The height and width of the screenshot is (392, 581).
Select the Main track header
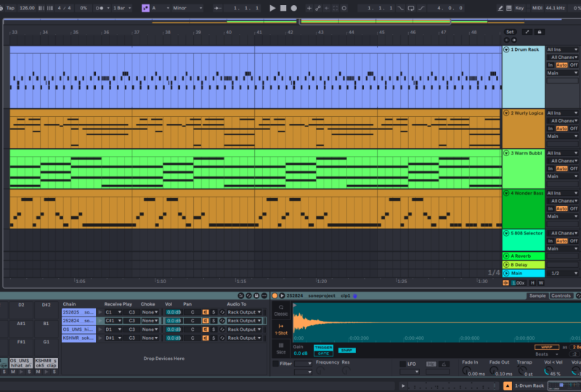(x=524, y=274)
